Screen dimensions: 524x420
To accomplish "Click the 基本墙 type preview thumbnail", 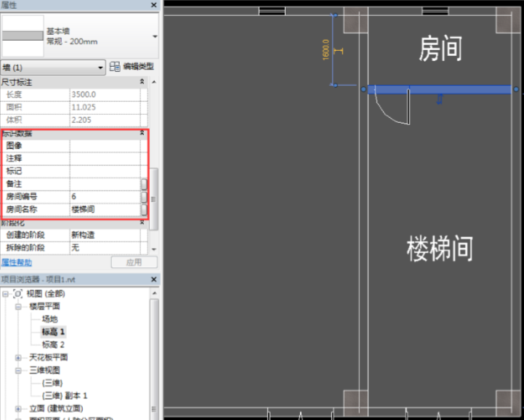I will (x=23, y=36).
